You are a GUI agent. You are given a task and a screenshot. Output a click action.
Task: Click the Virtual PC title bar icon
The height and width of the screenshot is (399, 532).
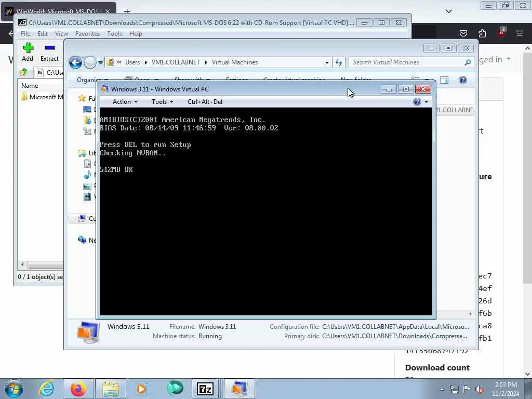(x=104, y=89)
